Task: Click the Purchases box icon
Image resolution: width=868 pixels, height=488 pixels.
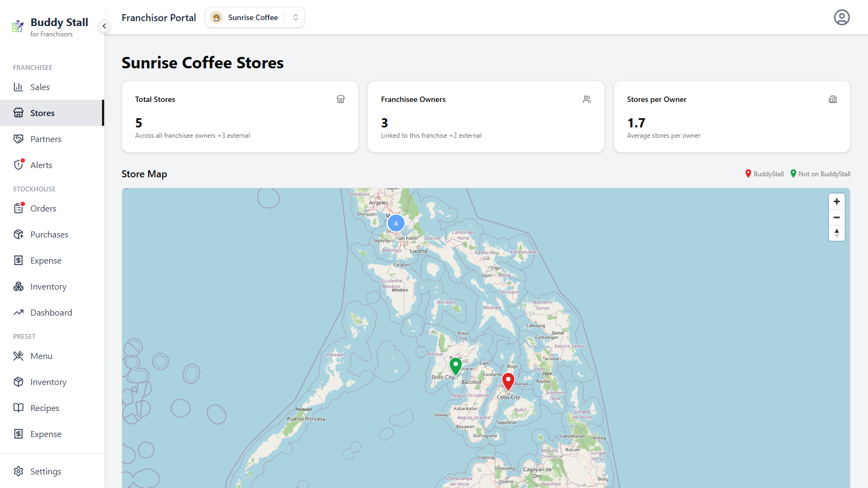Action: tap(18, 234)
